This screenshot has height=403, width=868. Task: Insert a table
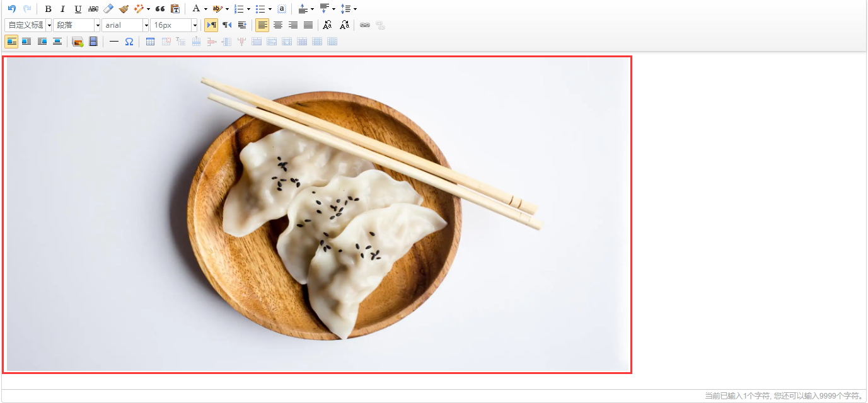click(150, 42)
